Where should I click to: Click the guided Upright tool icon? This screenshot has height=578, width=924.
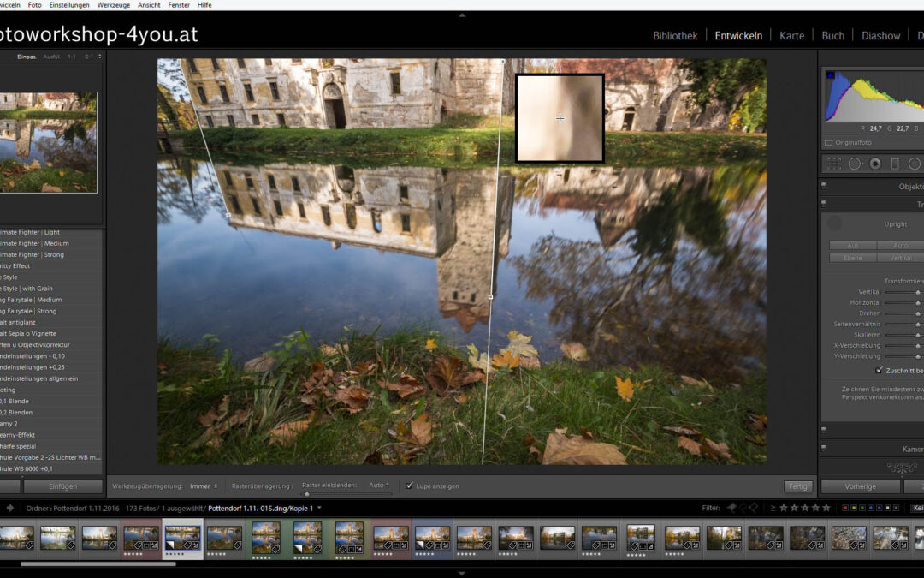point(834,223)
